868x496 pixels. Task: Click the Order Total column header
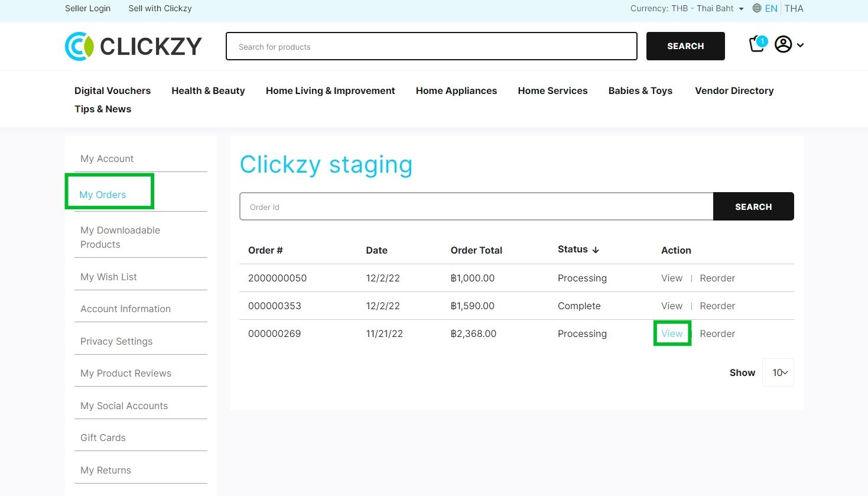(x=476, y=250)
